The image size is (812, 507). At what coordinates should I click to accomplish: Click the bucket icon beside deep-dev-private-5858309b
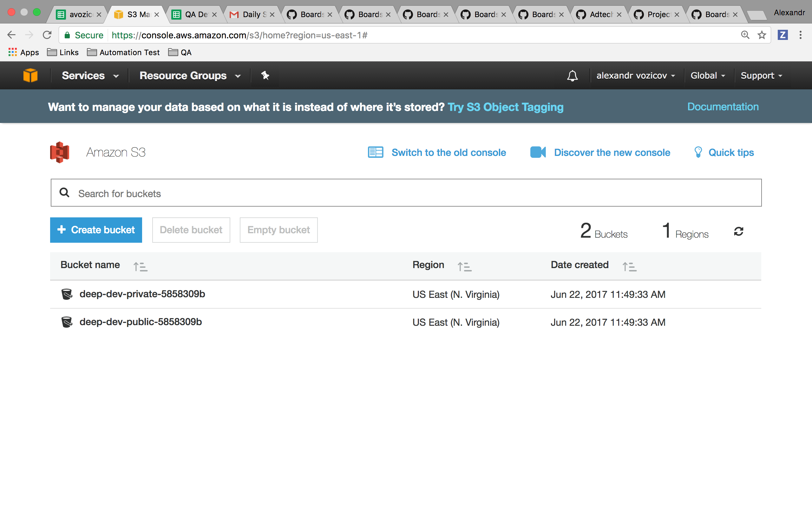pyautogui.click(x=67, y=294)
